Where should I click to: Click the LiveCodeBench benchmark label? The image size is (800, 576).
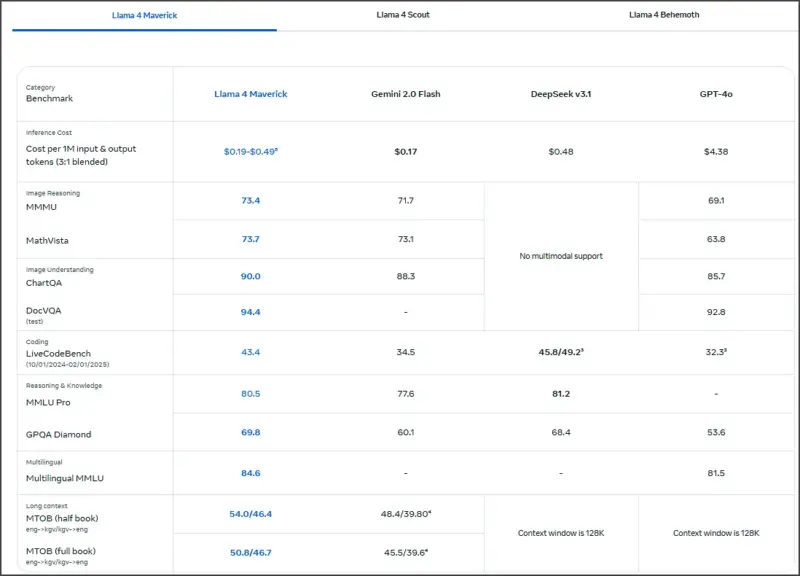pos(58,354)
